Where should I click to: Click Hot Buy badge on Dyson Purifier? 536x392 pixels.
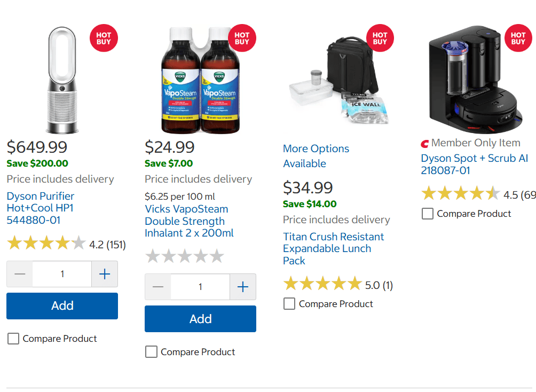[104, 38]
